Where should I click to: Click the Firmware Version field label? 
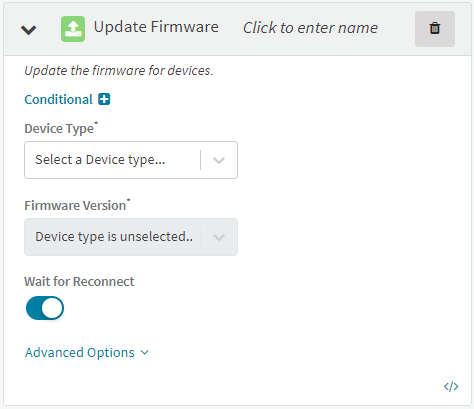(x=77, y=205)
